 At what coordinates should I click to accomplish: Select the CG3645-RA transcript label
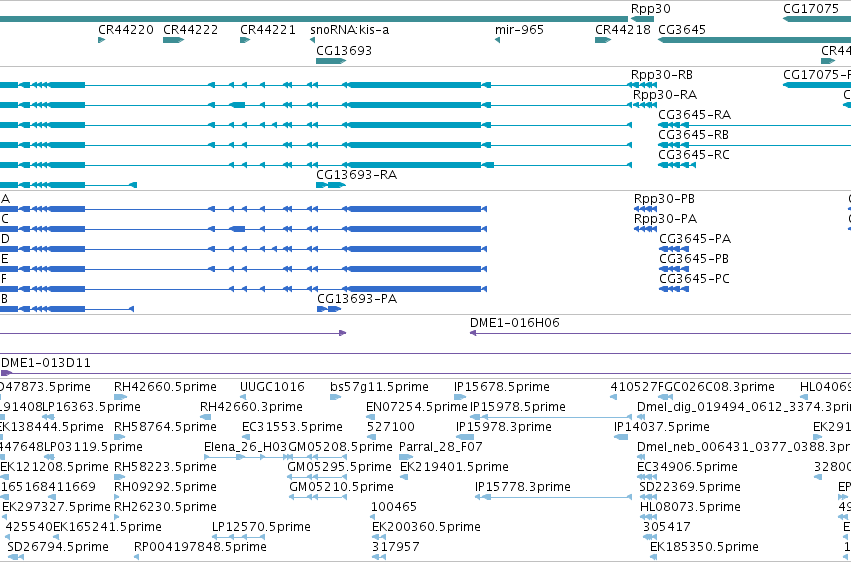click(x=695, y=115)
